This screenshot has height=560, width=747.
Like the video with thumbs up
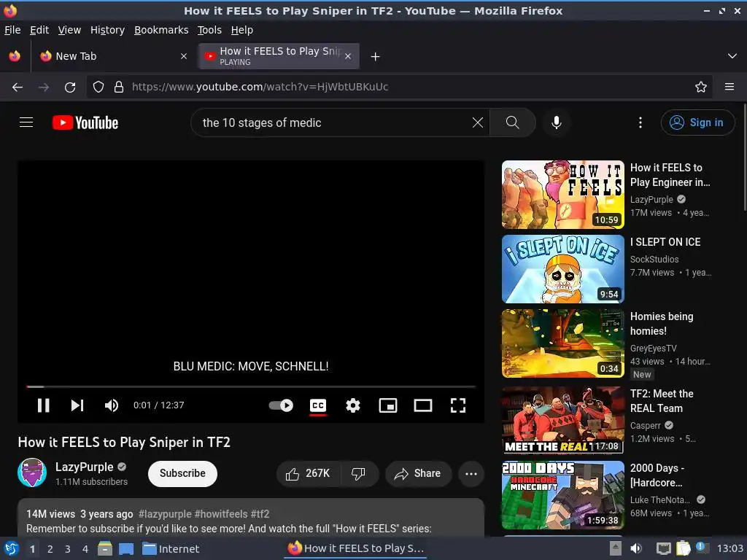pyautogui.click(x=309, y=473)
